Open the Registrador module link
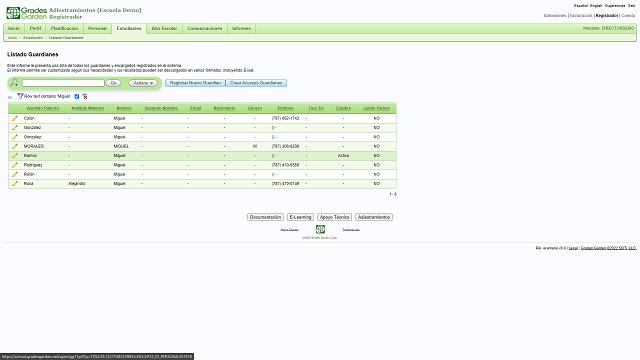The width and height of the screenshot is (640, 360). (607, 16)
